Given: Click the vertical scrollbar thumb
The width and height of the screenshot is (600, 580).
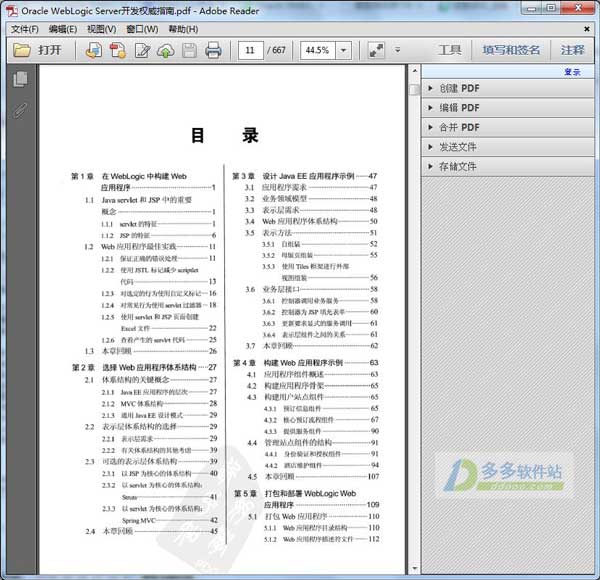Looking at the screenshot, I should [414, 89].
